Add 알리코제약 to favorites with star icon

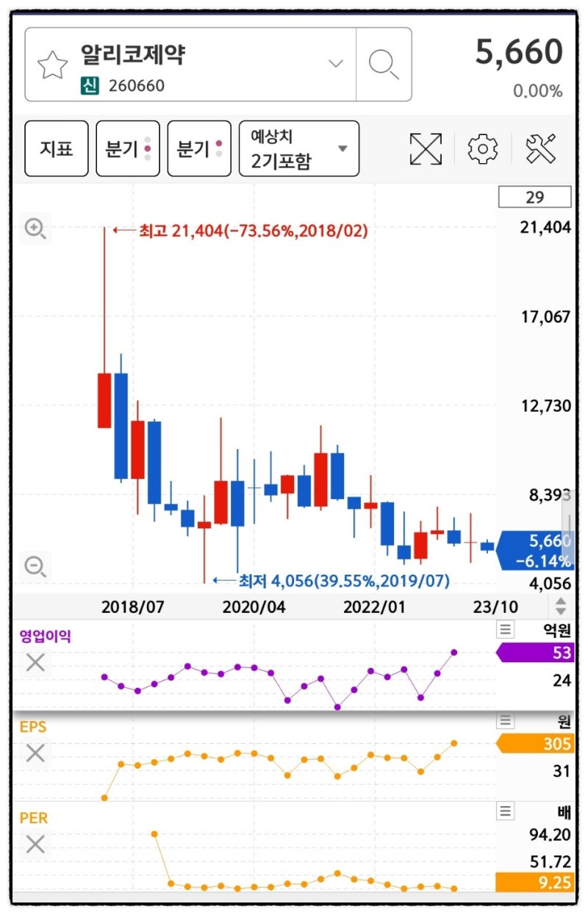pyautogui.click(x=52, y=66)
